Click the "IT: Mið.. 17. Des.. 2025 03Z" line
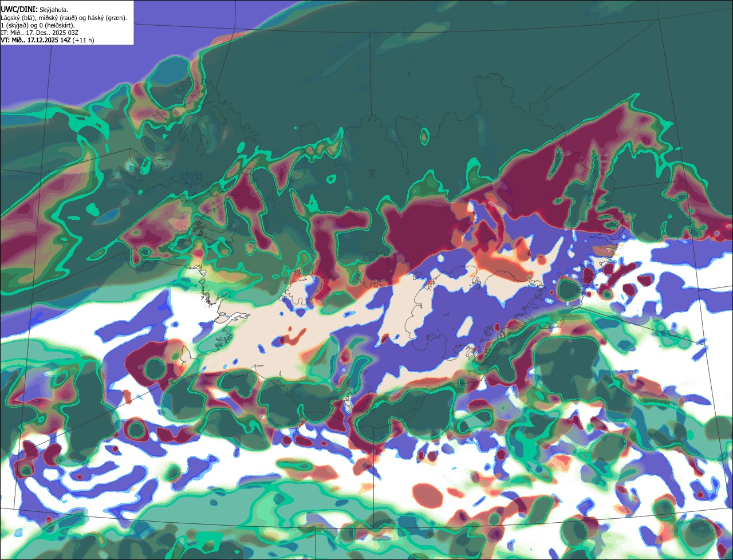The image size is (733, 560). coord(40,33)
